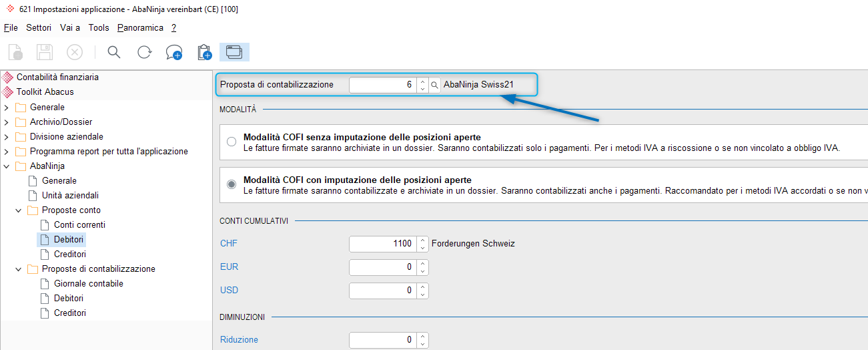The height and width of the screenshot is (350, 868).
Task: Increase the CHF account value with up stepper
Action: (x=422, y=240)
